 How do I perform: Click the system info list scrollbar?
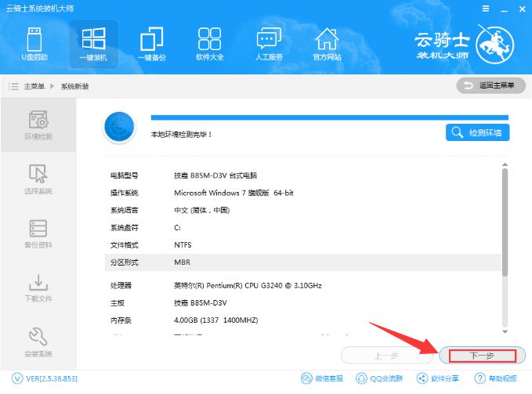click(505, 223)
